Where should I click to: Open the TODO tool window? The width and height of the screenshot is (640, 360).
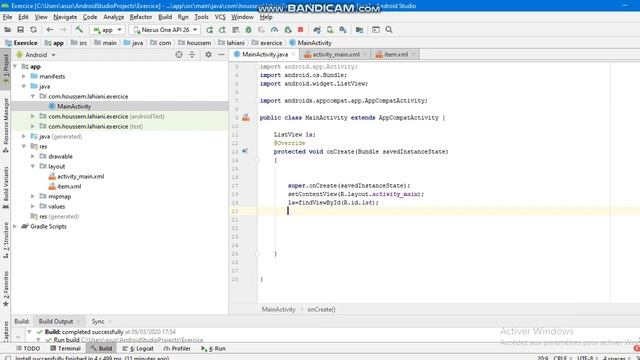coord(28,348)
